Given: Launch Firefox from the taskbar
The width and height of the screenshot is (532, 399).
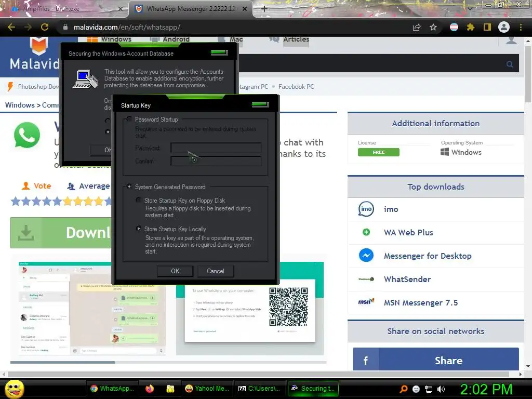Looking at the screenshot, I should (x=149, y=389).
